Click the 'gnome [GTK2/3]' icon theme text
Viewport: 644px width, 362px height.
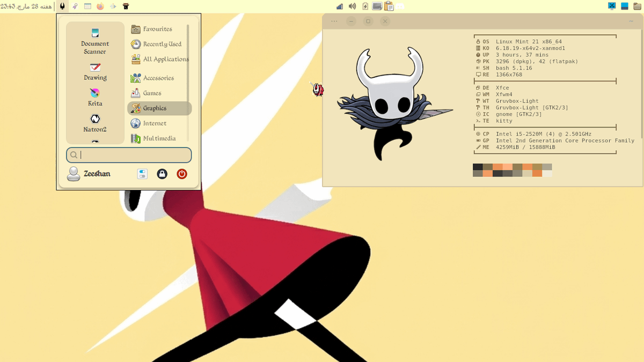(x=519, y=114)
